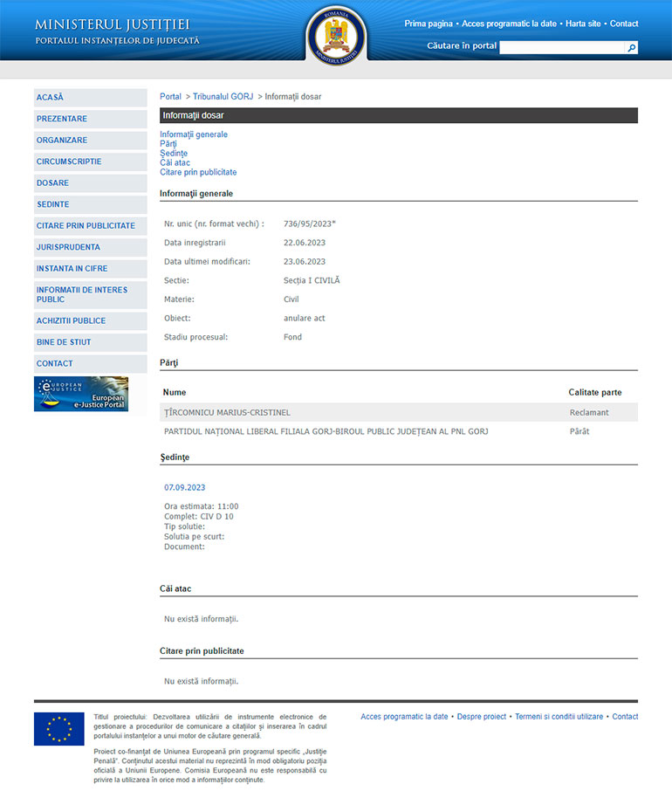Select ORGANIZARE in the sidebar

[90, 141]
